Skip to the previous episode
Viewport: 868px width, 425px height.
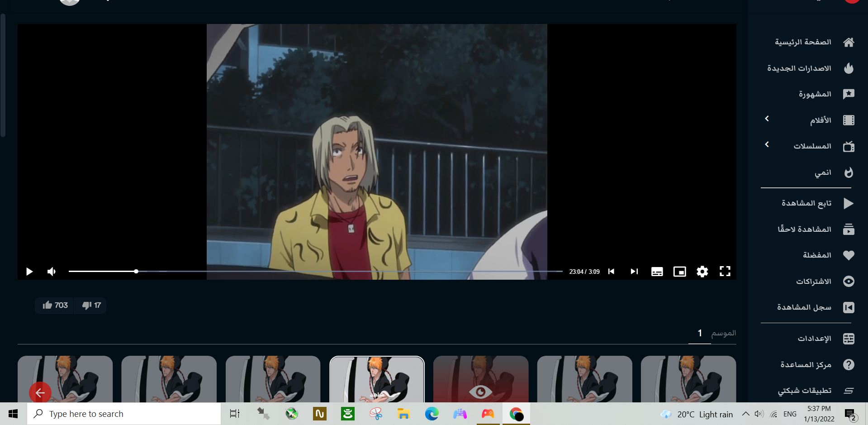tap(611, 272)
